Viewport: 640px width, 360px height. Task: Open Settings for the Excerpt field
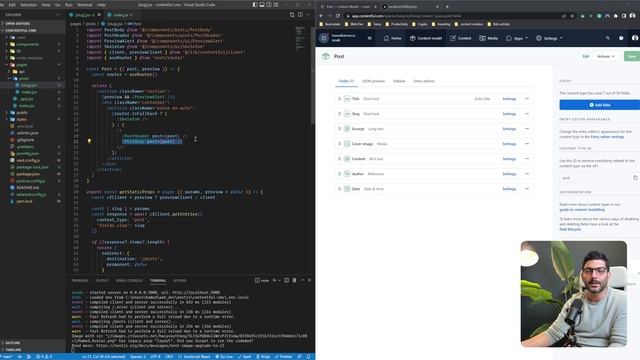(509, 129)
